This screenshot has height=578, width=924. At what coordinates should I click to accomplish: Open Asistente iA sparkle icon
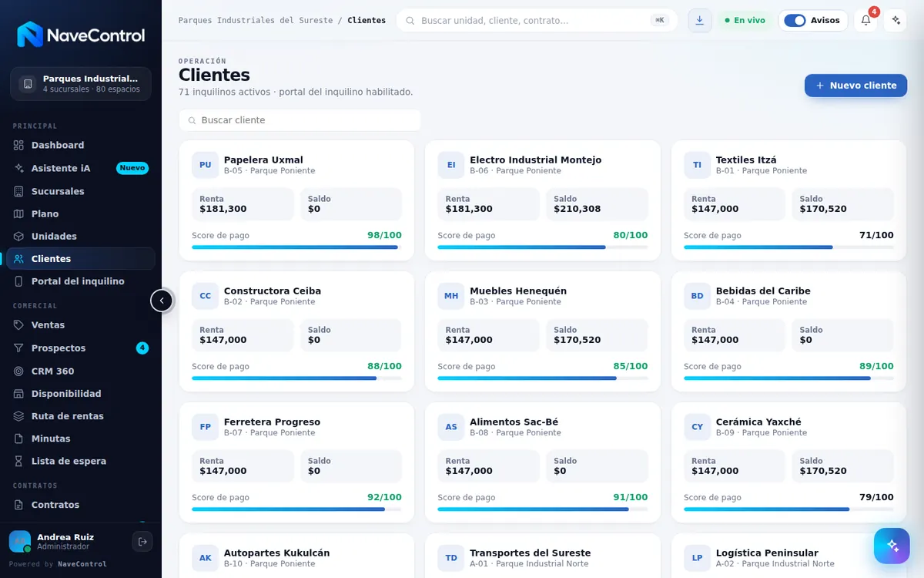click(x=19, y=168)
